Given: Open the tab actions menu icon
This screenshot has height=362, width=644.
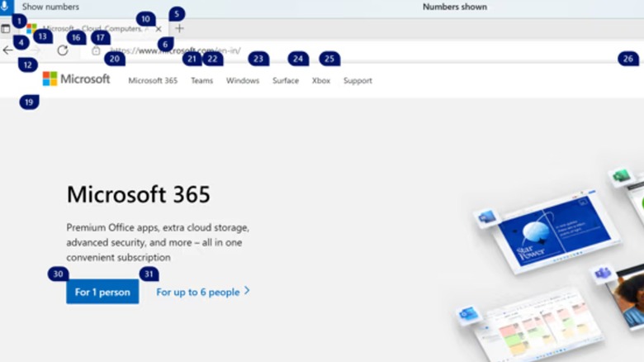Looking at the screenshot, I should pyautogui.click(x=6, y=29).
